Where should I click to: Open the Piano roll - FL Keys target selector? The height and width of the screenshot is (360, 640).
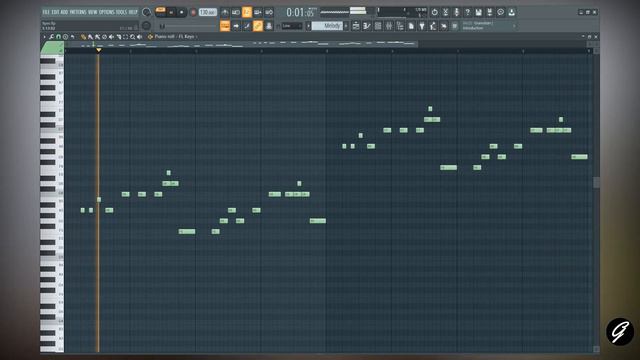(x=176, y=37)
